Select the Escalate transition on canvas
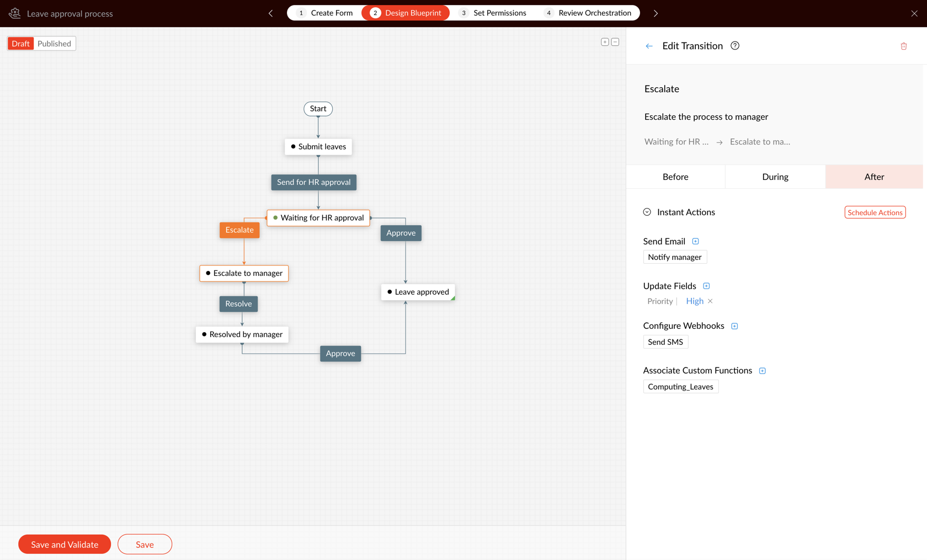The height and width of the screenshot is (560, 927). coord(239,230)
